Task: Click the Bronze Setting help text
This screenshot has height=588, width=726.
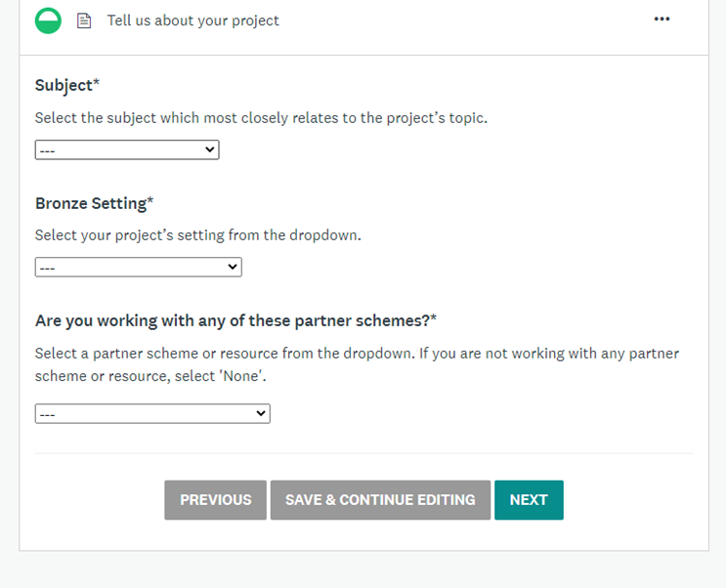Action: (x=197, y=235)
